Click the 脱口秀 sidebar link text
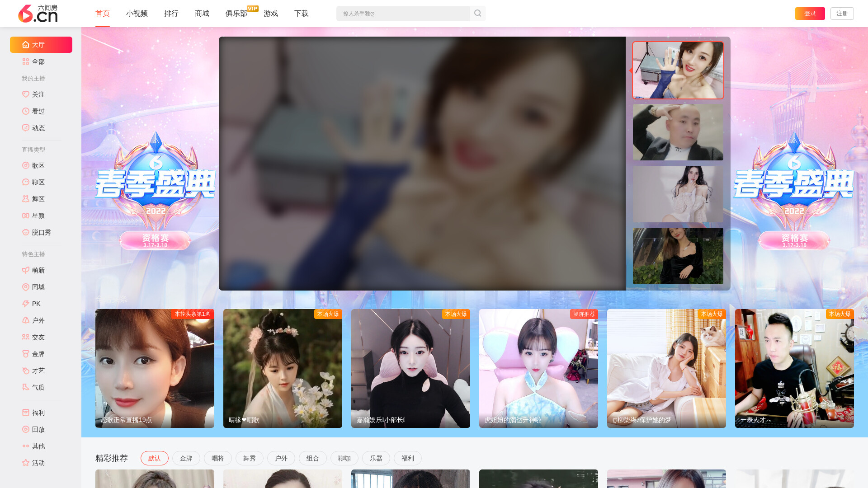Image resolution: width=868 pixels, height=488 pixels. [42, 232]
